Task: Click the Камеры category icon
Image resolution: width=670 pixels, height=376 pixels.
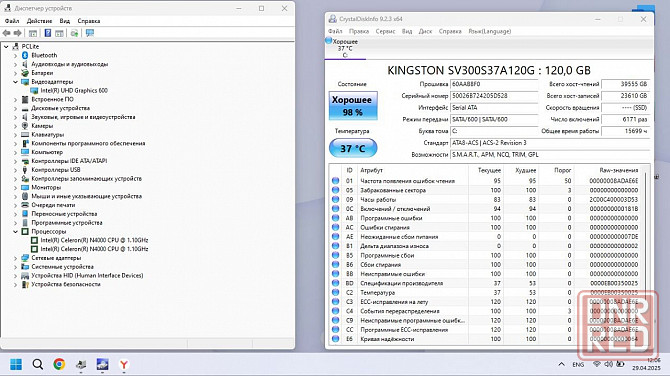Action: (x=25, y=126)
